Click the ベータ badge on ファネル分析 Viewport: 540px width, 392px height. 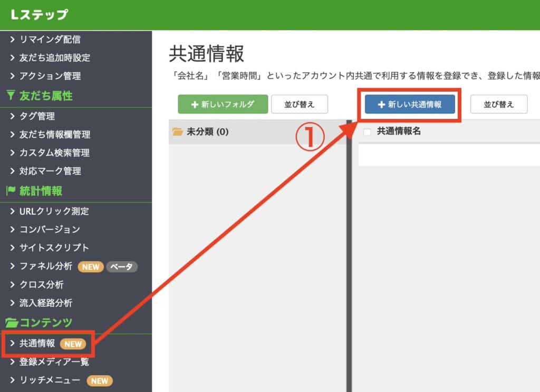pyautogui.click(x=122, y=266)
